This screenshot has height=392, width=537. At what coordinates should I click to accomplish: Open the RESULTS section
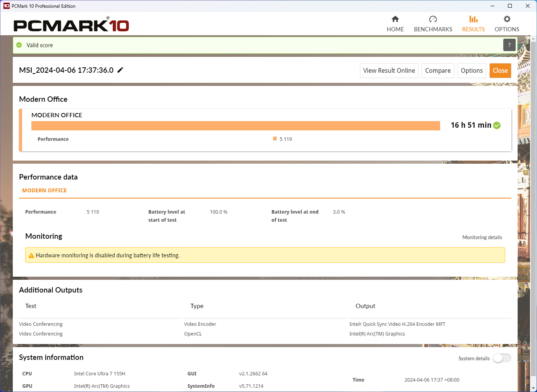(x=473, y=24)
